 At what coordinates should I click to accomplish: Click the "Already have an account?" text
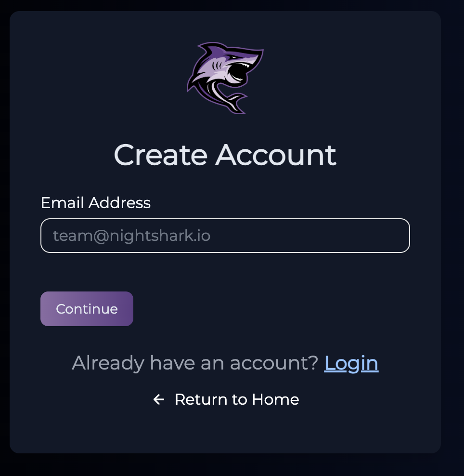click(x=195, y=363)
